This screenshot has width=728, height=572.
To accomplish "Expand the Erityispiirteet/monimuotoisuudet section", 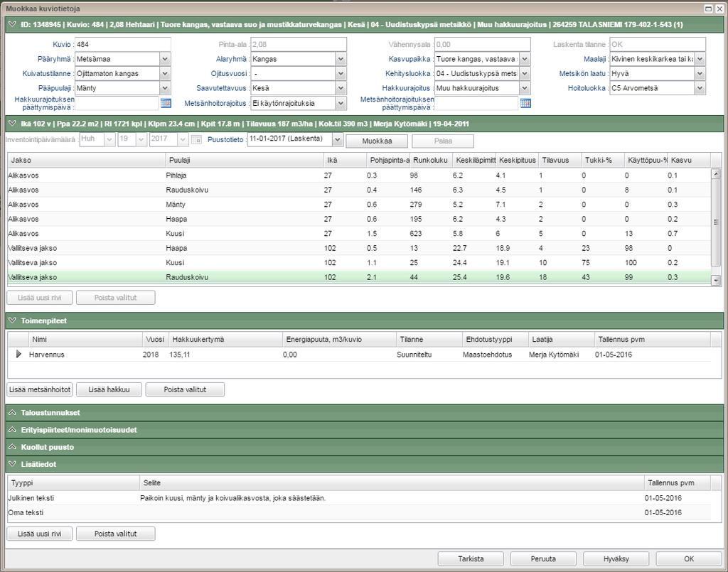I will tap(13, 430).
